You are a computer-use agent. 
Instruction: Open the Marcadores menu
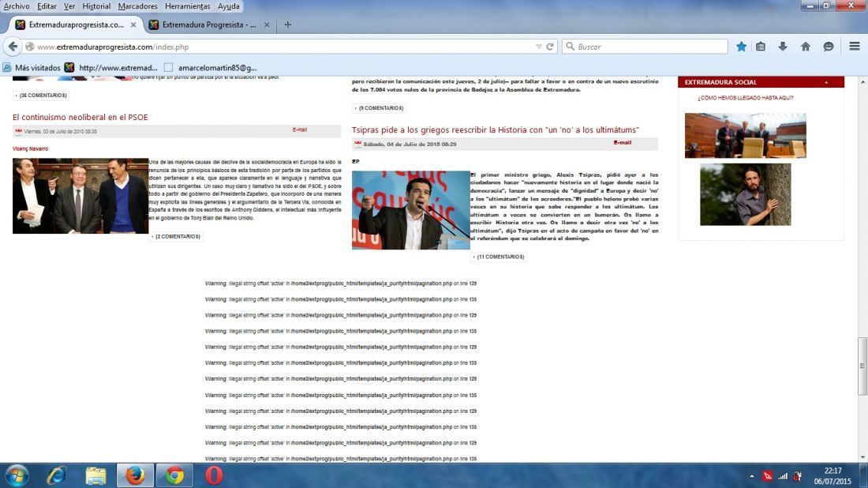(x=137, y=6)
